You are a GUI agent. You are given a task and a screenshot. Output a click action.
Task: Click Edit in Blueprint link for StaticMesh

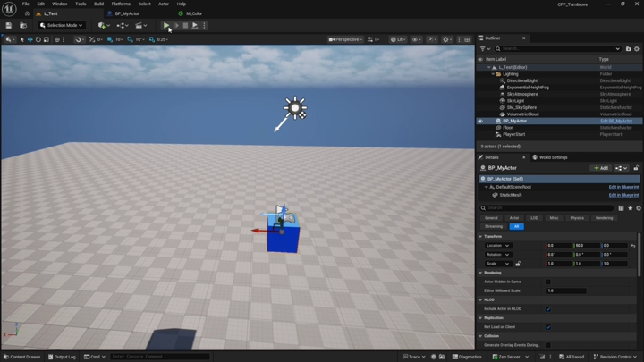[x=623, y=195]
